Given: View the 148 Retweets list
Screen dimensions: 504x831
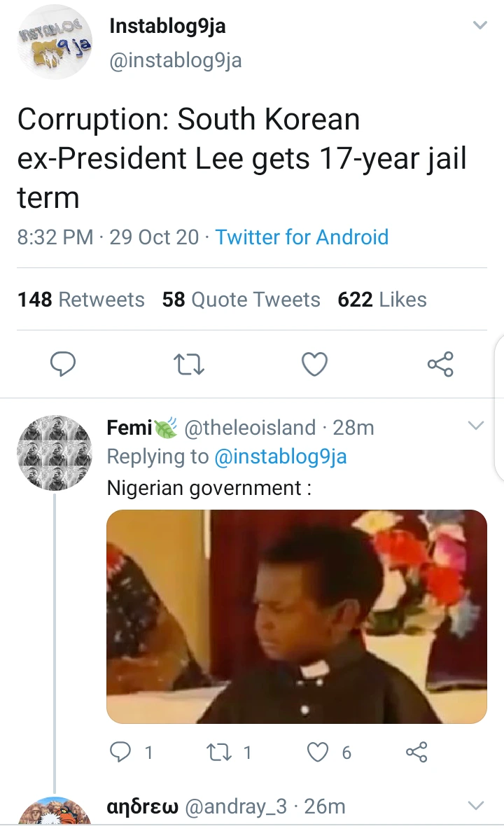Looking at the screenshot, I should point(81,300).
